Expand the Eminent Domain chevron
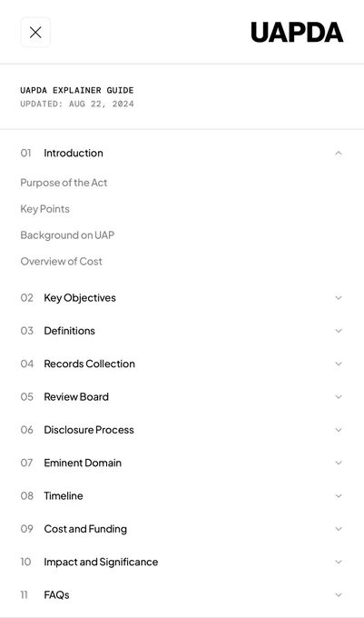The image size is (364, 618). 339,463
